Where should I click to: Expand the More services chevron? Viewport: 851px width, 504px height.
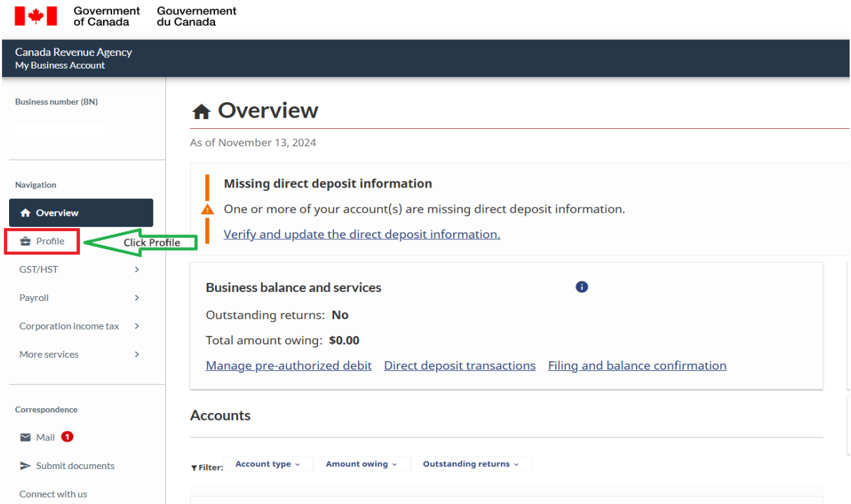(137, 354)
